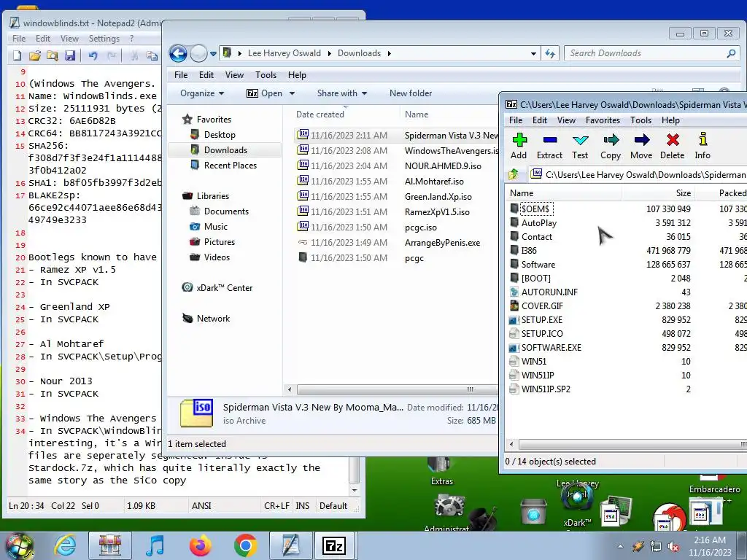Open the File menu in 7-Zip

tap(516, 120)
